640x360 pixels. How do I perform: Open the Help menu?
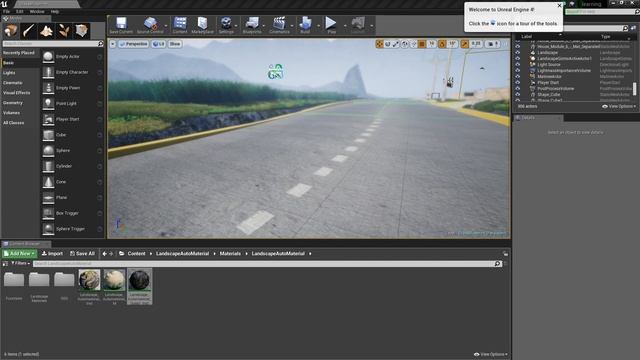coord(55,11)
